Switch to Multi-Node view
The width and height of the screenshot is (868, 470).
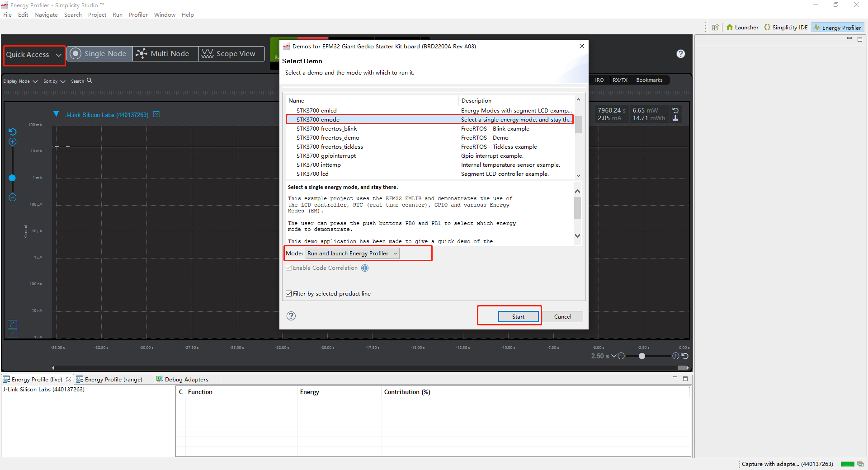click(x=165, y=54)
